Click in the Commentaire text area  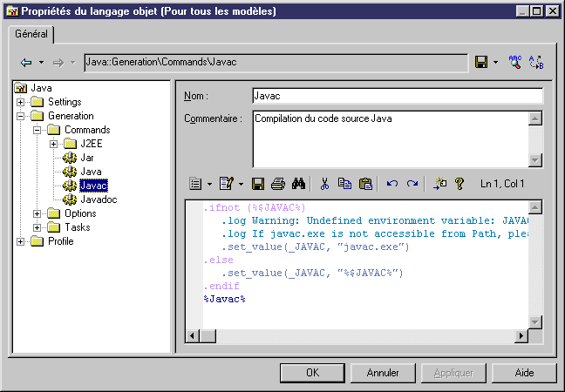(391, 139)
